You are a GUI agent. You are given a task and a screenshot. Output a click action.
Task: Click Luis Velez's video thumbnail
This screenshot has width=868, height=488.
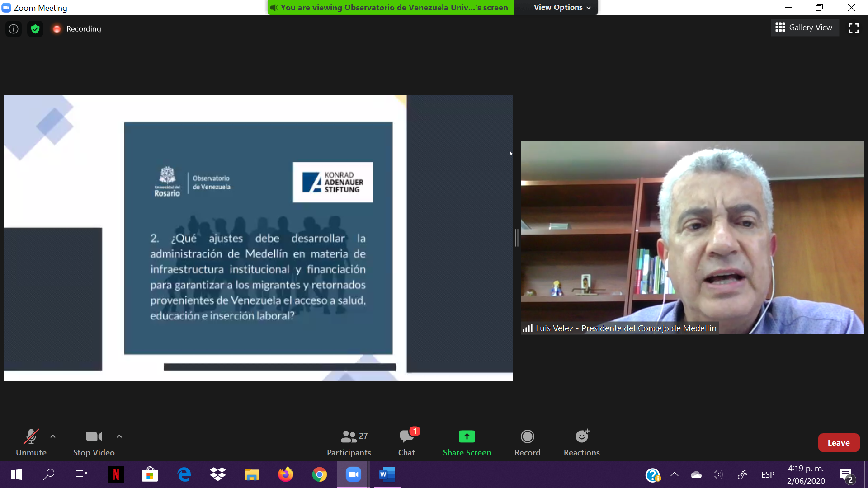point(692,238)
